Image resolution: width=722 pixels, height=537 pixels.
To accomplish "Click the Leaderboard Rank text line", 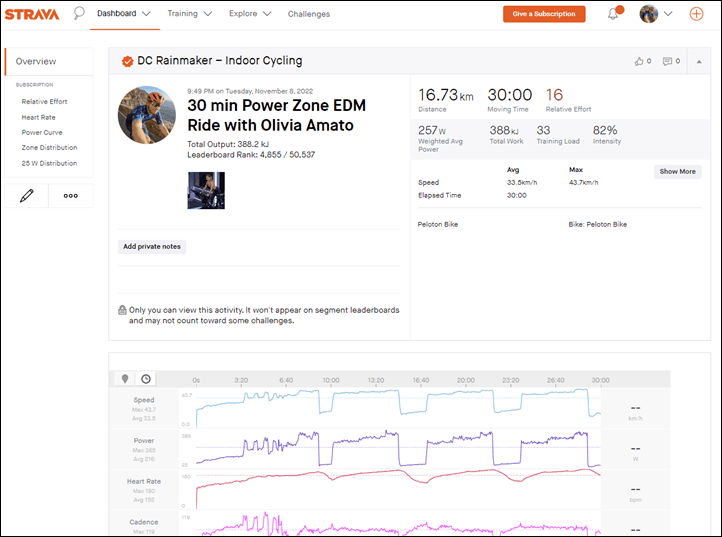I will [251, 155].
